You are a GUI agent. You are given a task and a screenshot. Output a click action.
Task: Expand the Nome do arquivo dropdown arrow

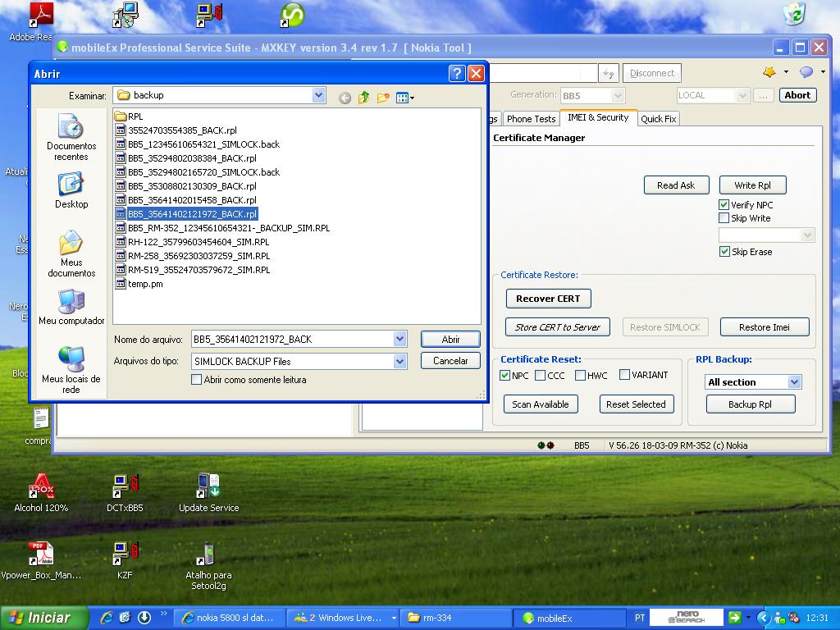click(x=399, y=339)
